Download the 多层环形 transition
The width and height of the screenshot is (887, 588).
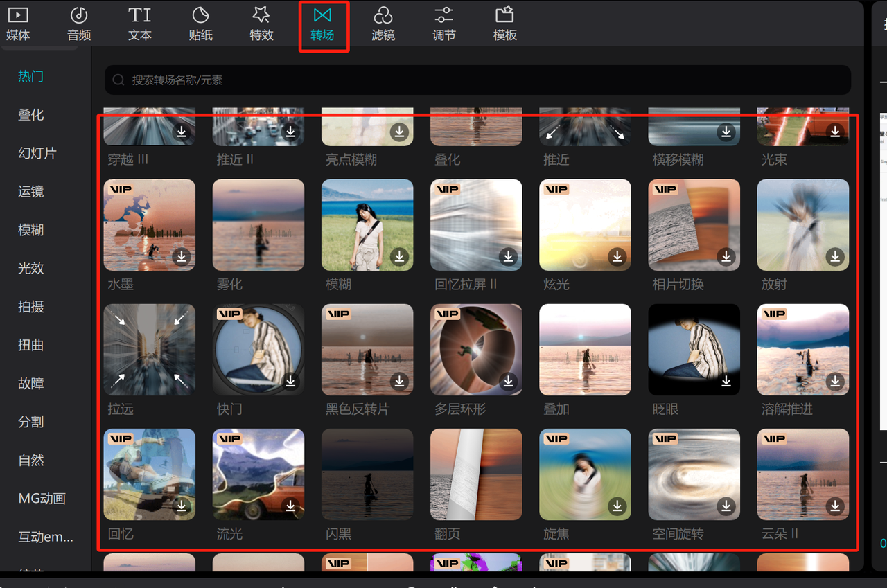point(509,381)
